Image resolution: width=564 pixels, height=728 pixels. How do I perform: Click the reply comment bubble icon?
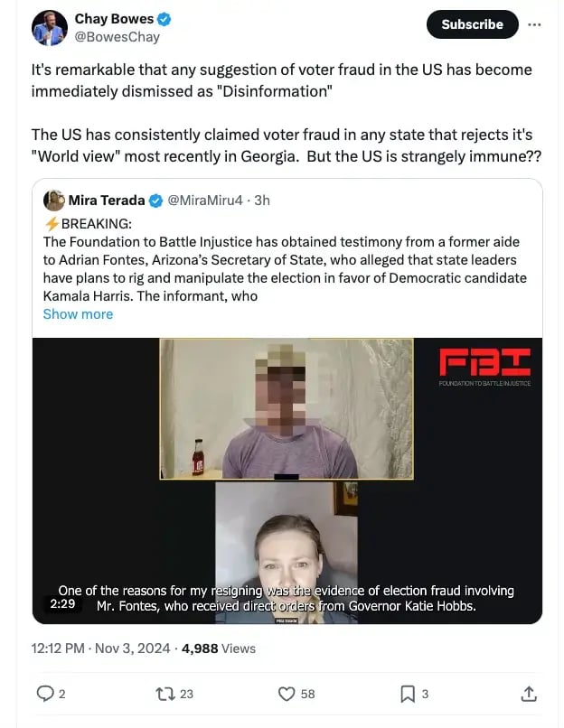point(45,694)
